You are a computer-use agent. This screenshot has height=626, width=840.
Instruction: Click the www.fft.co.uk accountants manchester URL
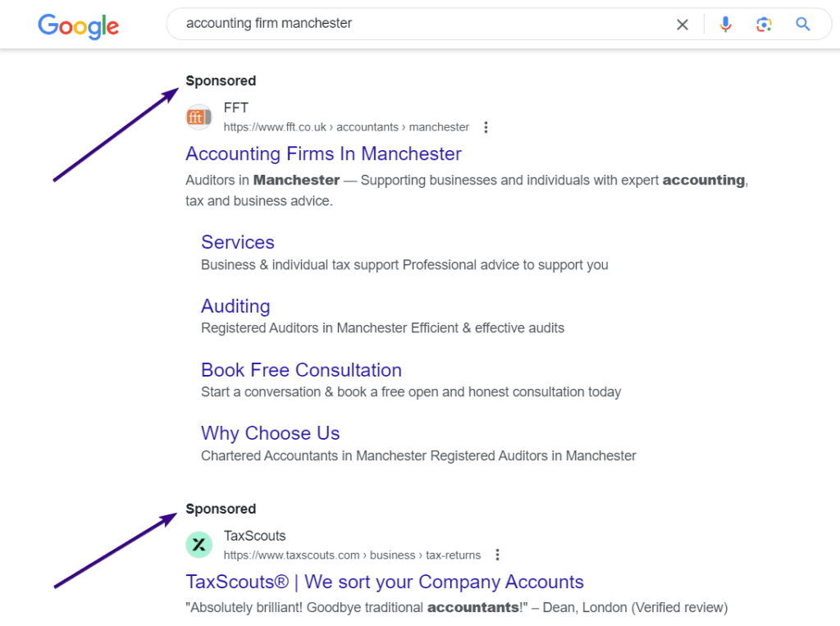click(x=346, y=127)
